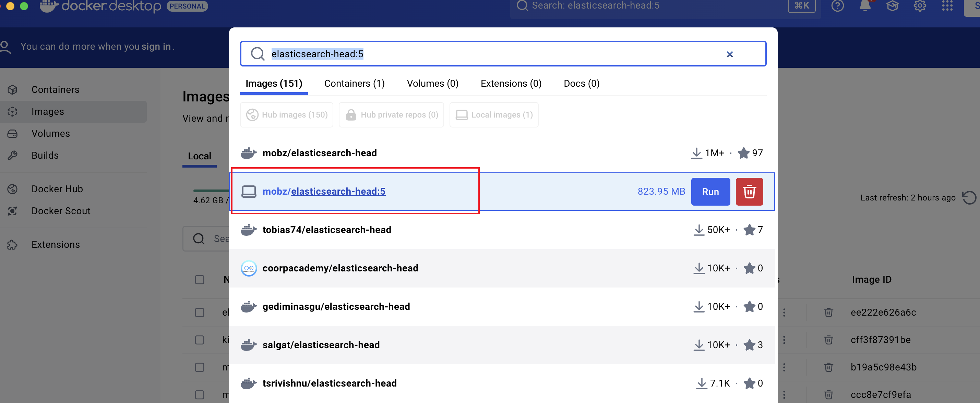Click the user account avatar icon
The image size is (980, 403).
pyautogui.click(x=5, y=47)
